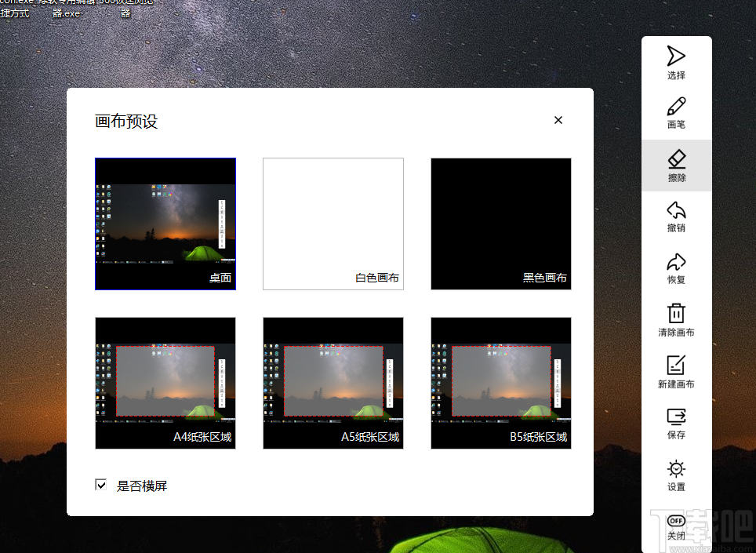
Task: Click the 恢复 (Redo) icon
Action: (675, 267)
